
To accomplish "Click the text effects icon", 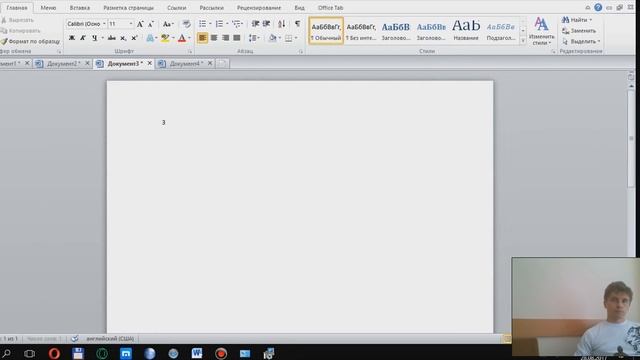I will pos(150,38).
